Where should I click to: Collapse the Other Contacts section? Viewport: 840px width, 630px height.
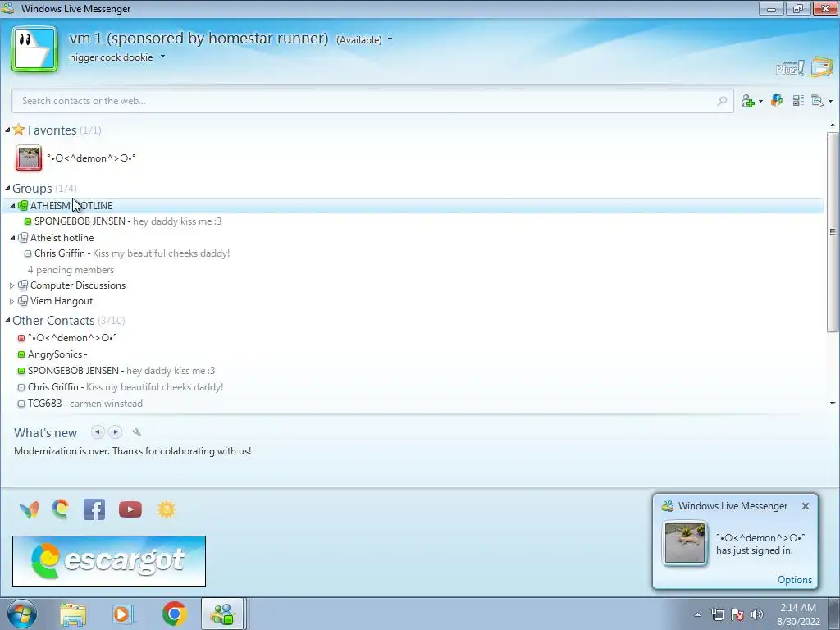pos(7,321)
